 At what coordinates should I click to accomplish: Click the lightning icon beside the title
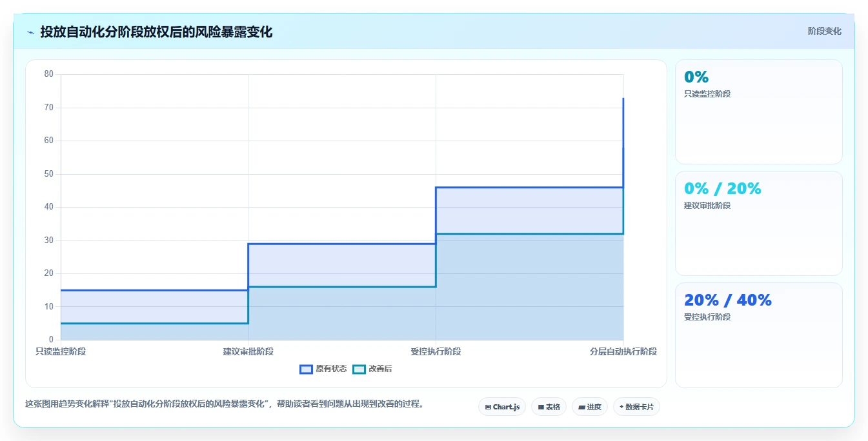[x=30, y=32]
